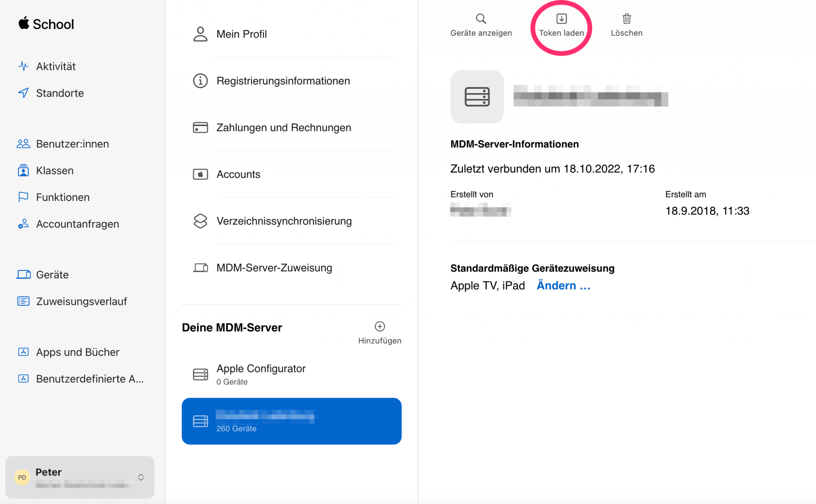Viewport: 816px width, 504px height.
Task: Click the large MDM server thumbnail icon
Action: click(477, 97)
